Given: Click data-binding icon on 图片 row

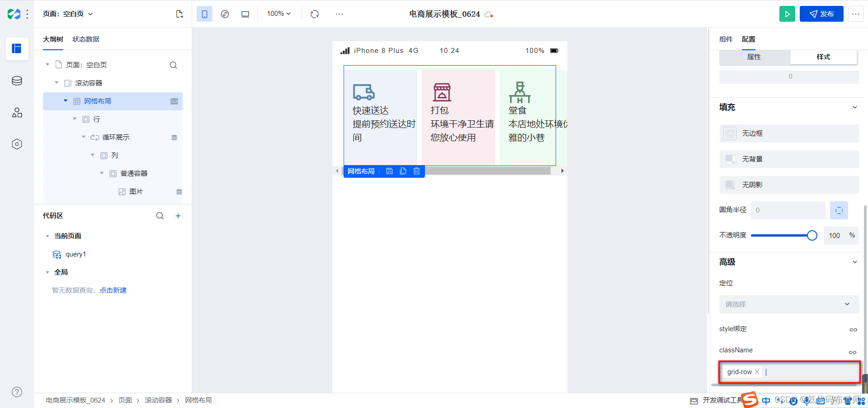Looking at the screenshot, I should coord(179,192).
